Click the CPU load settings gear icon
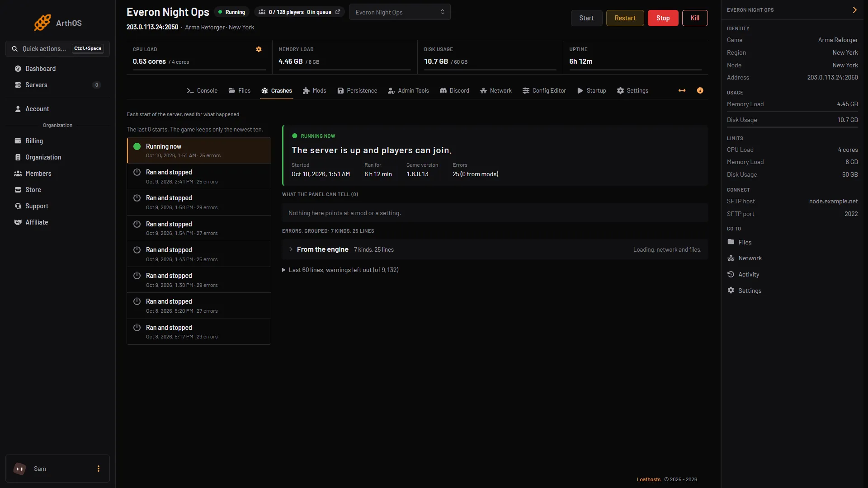The width and height of the screenshot is (868, 488). pyautogui.click(x=259, y=49)
